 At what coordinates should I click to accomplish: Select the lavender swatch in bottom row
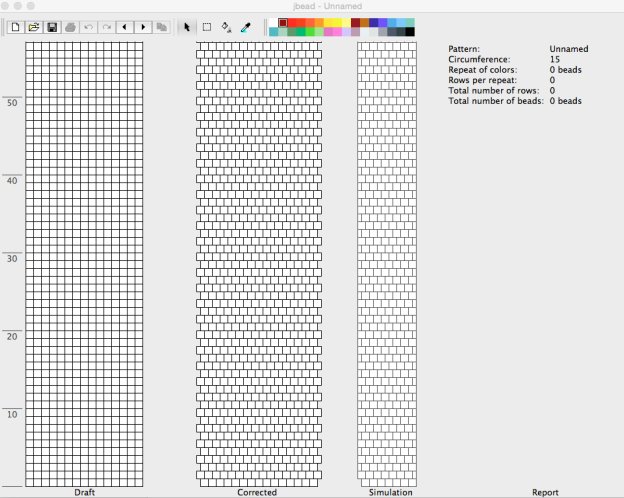[x=345, y=31]
